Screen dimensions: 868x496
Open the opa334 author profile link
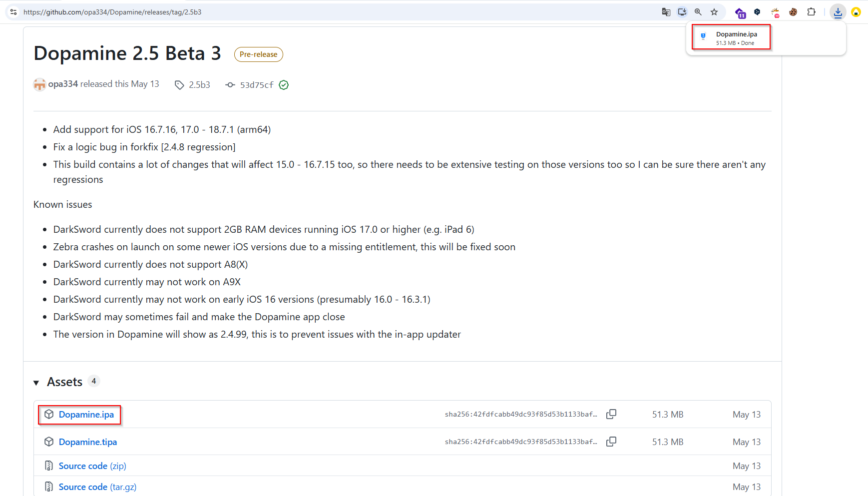click(x=63, y=84)
